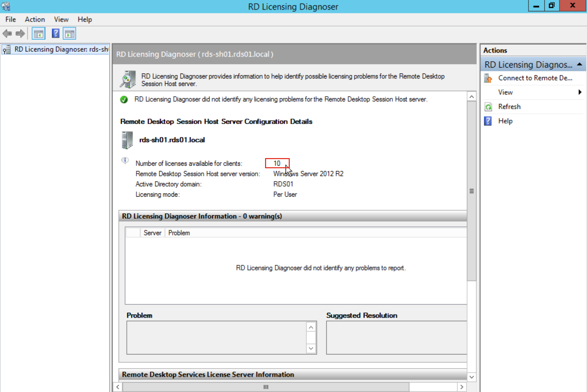Click the Problem box scroll up arrow
The width and height of the screenshot is (587, 392).
click(x=311, y=327)
